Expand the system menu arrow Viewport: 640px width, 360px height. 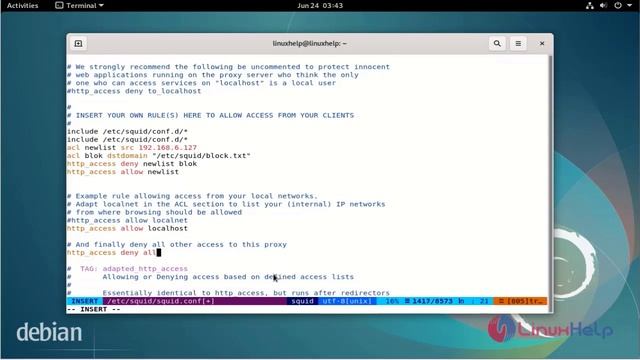[629, 5]
